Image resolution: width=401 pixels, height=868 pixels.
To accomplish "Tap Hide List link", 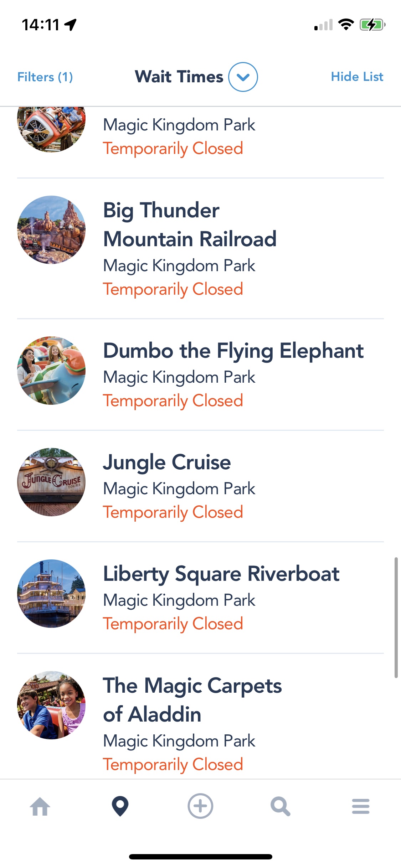I will click(357, 77).
